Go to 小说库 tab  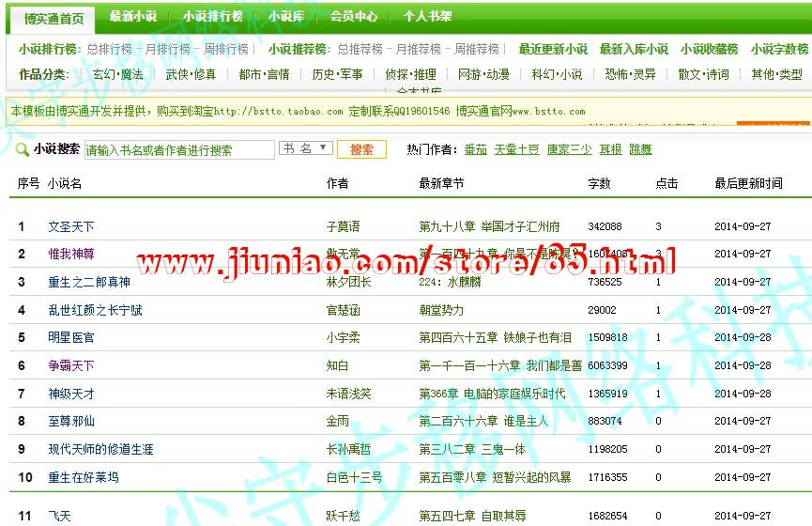286,16
